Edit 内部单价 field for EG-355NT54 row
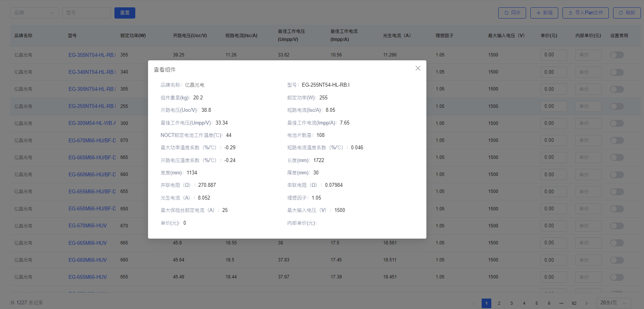The image size is (644, 309). tap(588, 55)
